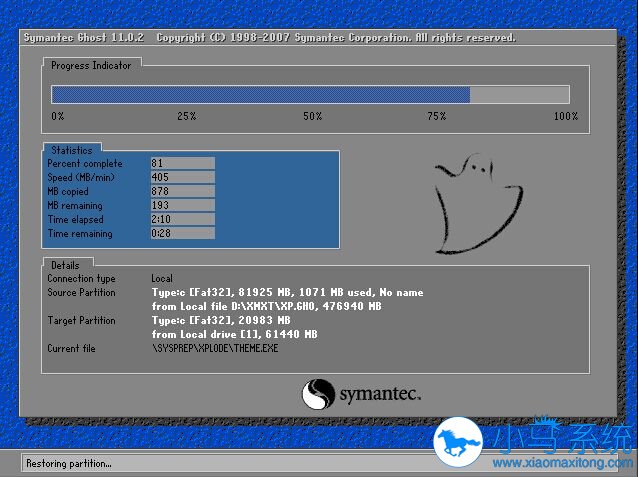Click the 100% progress scale mark
Image resolution: width=638 pixels, height=477 pixels.
(x=566, y=116)
